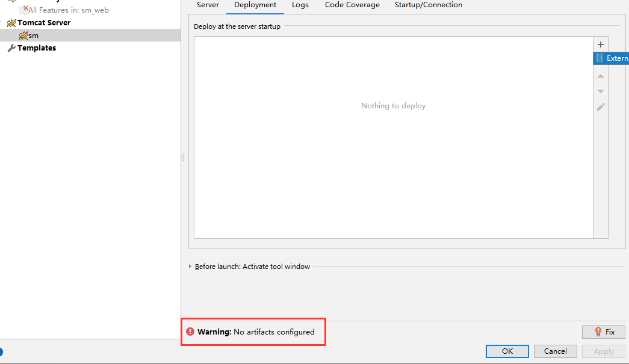The height and width of the screenshot is (364, 629).
Task: Open the Logs tab
Action: (300, 5)
